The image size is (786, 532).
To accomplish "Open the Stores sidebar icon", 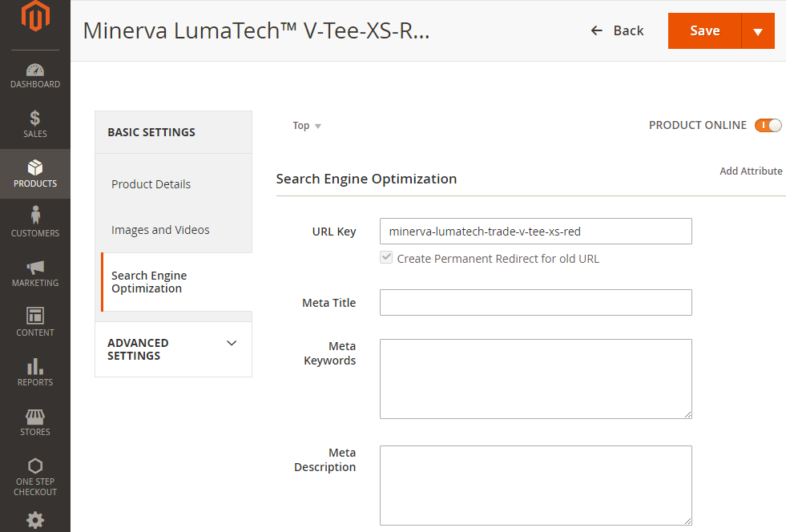I will point(34,417).
